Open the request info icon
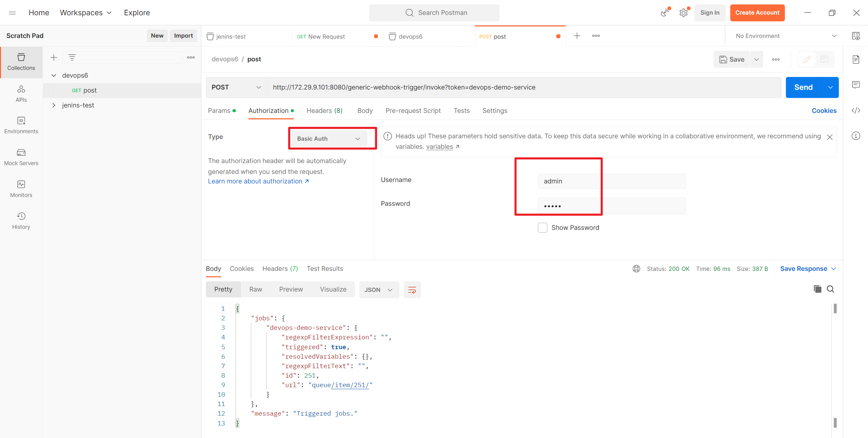The width and height of the screenshot is (868, 438). pyautogui.click(x=856, y=136)
